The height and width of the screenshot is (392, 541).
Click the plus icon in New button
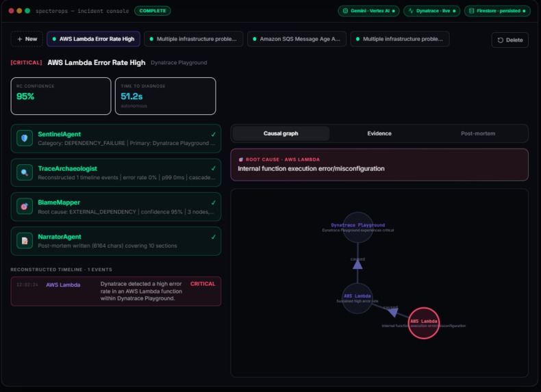pos(20,39)
